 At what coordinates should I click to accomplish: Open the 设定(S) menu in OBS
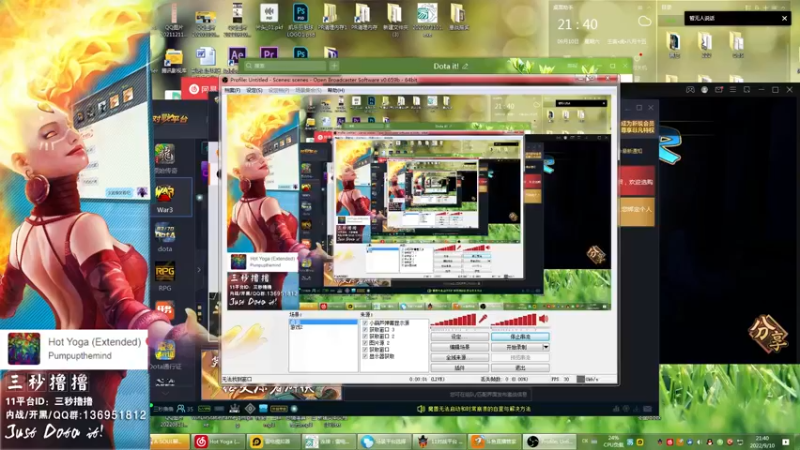pos(254,90)
